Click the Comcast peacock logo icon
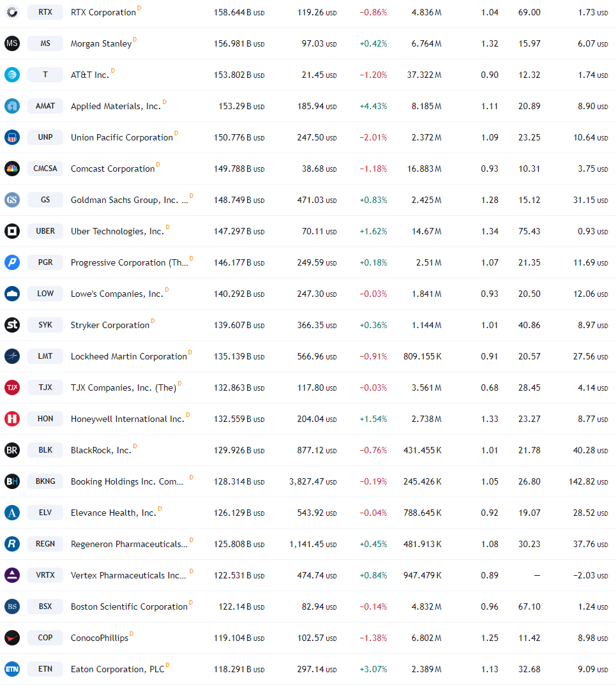This screenshot has height=685, width=616. (x=12, y=169)
